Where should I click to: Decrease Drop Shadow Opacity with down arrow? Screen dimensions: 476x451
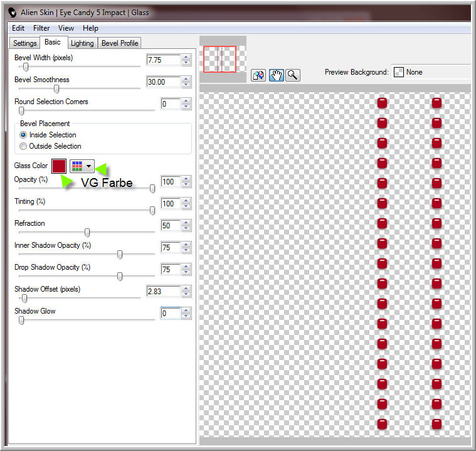[186, 272]
